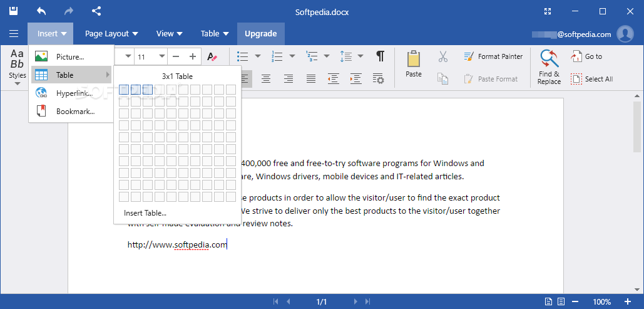Decrease paragraph indent
This screenshot has height=309, width=644.
click(333, 78)
